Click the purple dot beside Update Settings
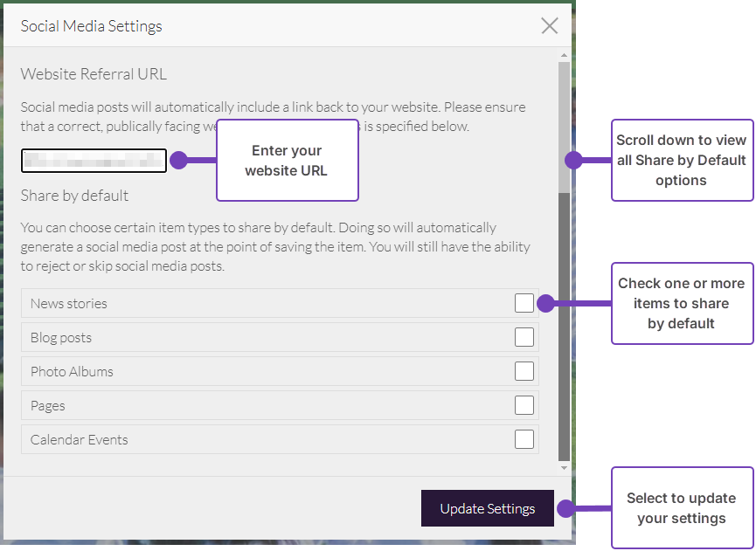The image size is (756, 551). (x=565, y=508)
